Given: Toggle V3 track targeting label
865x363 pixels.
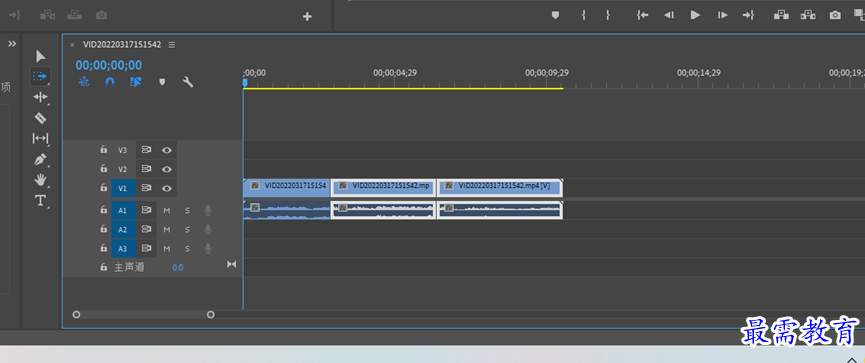Looking at the screenshot, I should click(122, 150).
